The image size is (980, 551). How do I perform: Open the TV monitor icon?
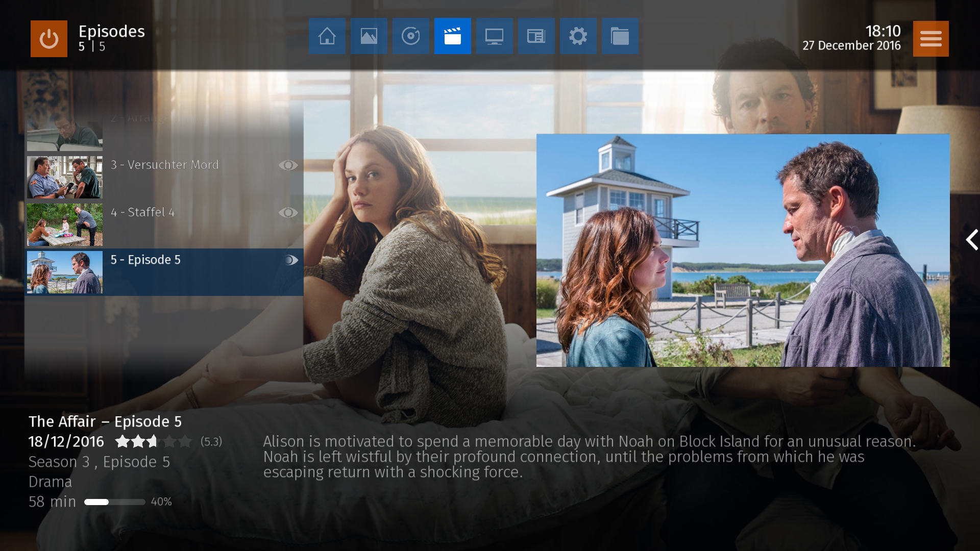(x=495, y=36)
